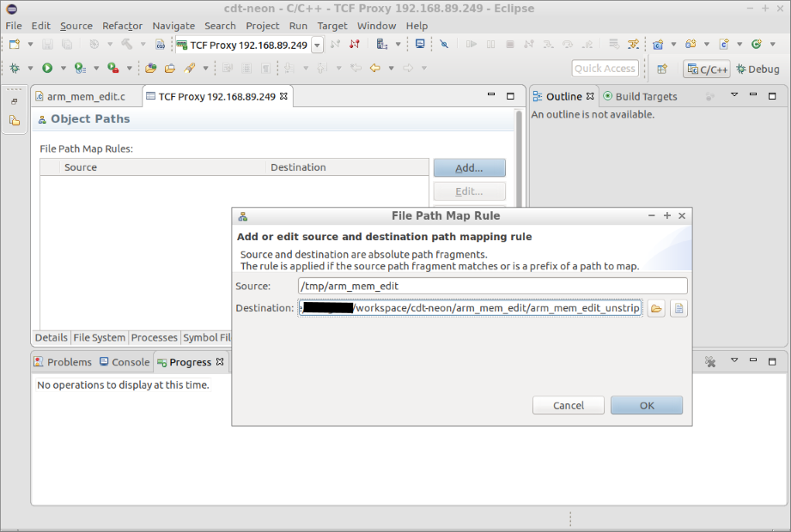Click the Profile launch icon
This screenshot has height=532, width=791.
[x=80, y=68]
